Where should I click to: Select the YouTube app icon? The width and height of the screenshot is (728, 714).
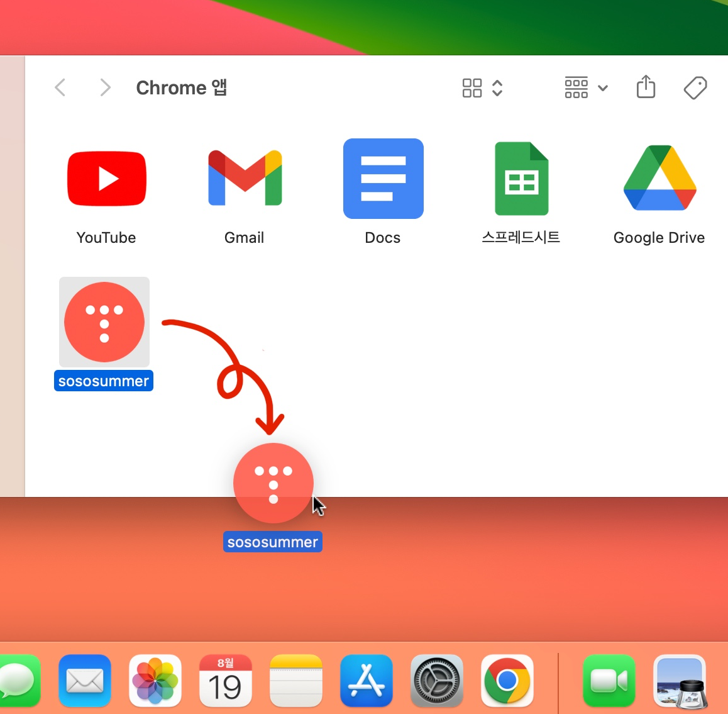coord(107,179)
